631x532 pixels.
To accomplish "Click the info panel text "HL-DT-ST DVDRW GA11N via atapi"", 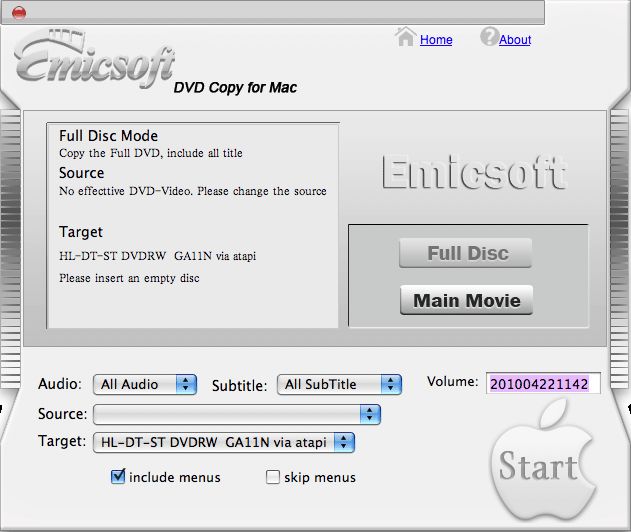I will (157, 256).
